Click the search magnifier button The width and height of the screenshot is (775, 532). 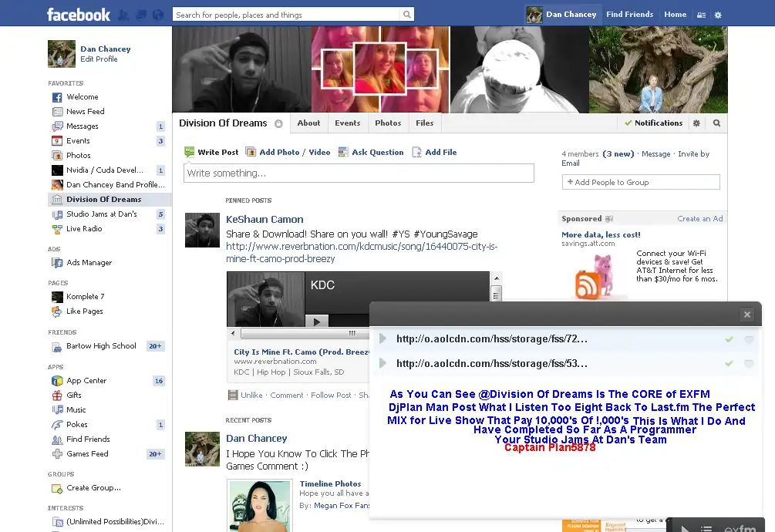coord(406,15)
